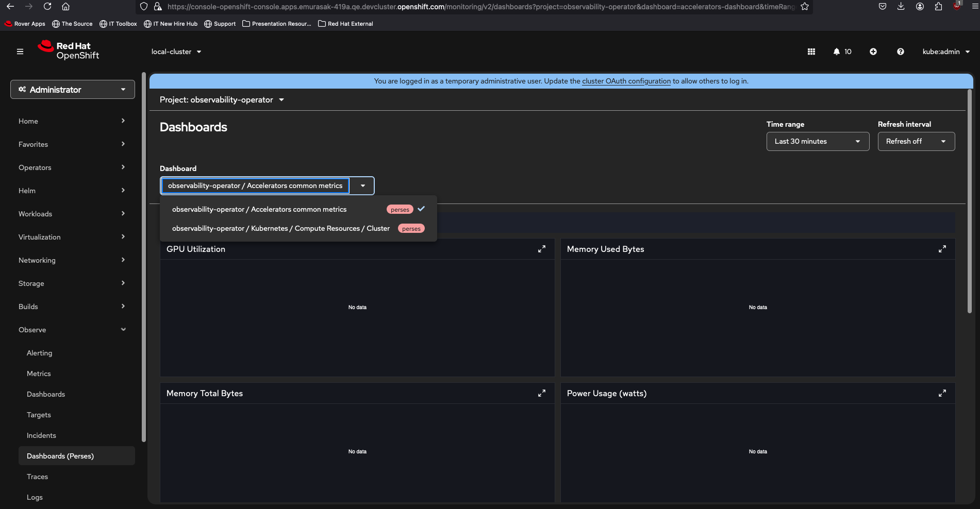
Task: Show site security lock info
Action: [x=158, y=7]
